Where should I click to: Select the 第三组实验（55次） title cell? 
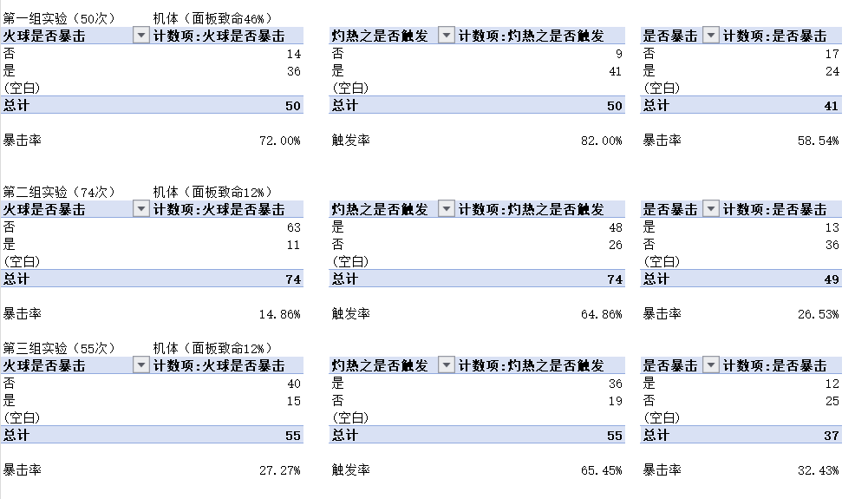pyautogui.click(x=59, y=348)
